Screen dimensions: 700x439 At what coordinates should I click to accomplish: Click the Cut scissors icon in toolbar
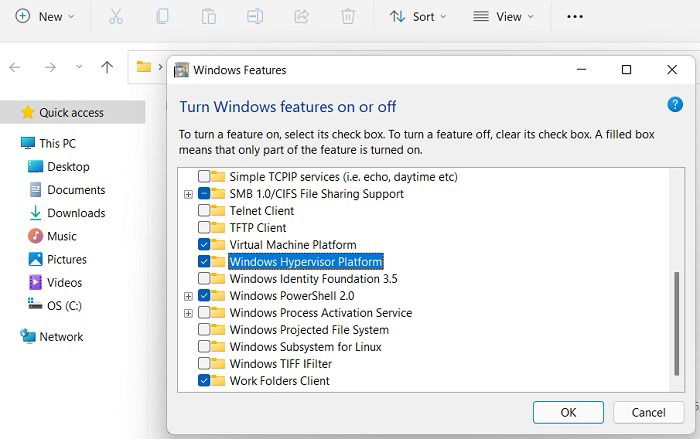click(x=116, y=17)
